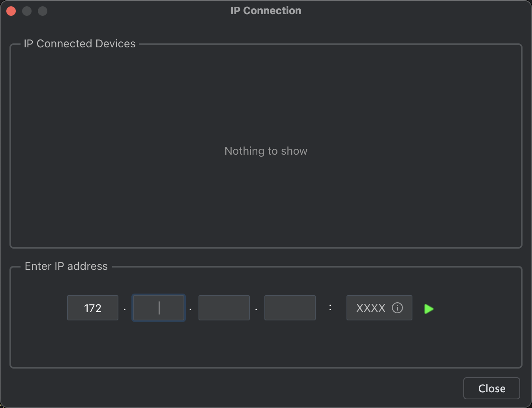The height and width of the screenshot is (408, 532).
Task: Click the green connect arrow
Action: click(x=429, y=309)
